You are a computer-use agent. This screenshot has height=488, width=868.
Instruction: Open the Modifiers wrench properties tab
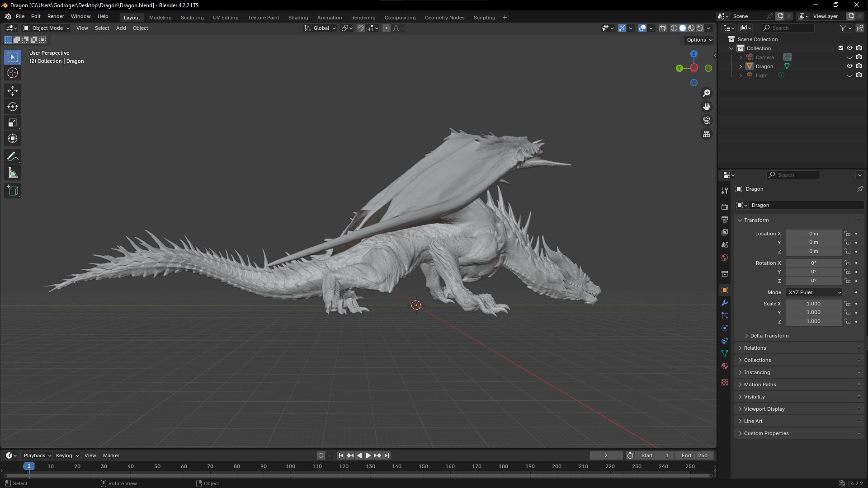coord(725,303)
